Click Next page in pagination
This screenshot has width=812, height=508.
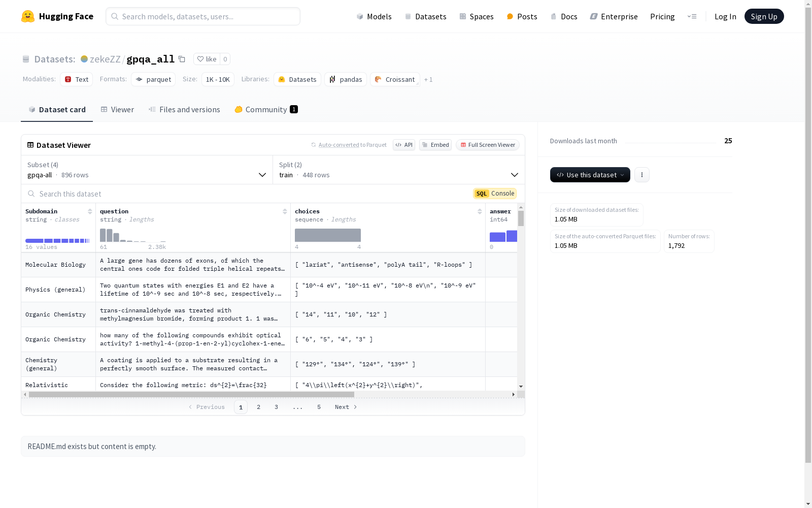coord(346,407)
